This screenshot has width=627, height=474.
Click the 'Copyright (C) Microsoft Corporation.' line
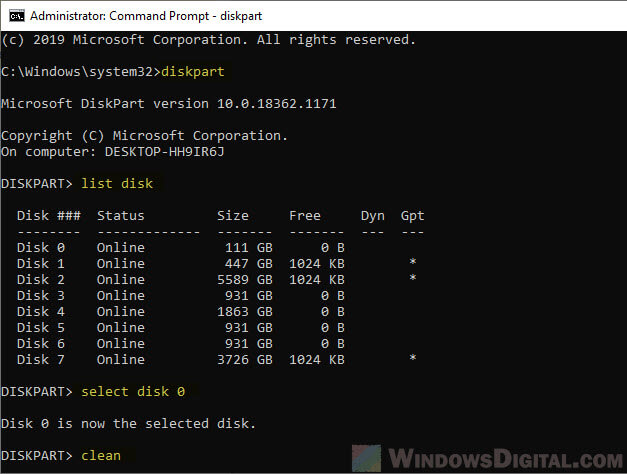[145, 136]
